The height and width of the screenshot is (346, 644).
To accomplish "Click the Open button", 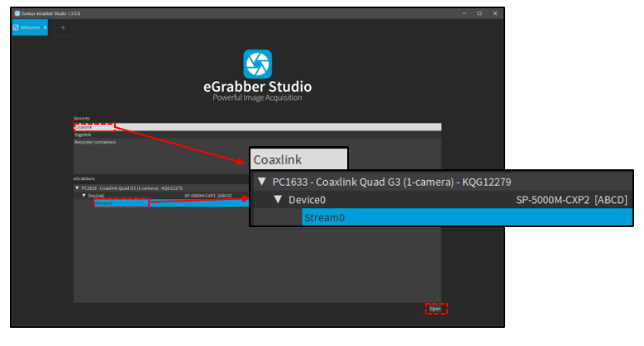I will (x=435, y=309).
